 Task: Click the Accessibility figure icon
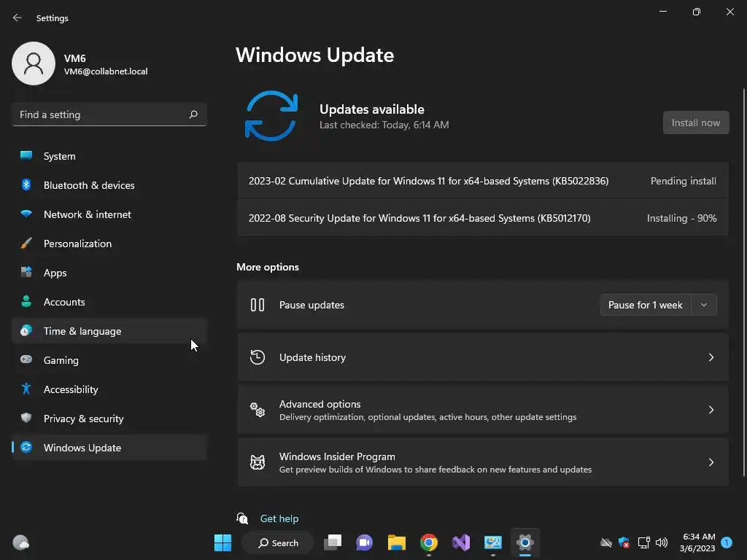point(26,389)
